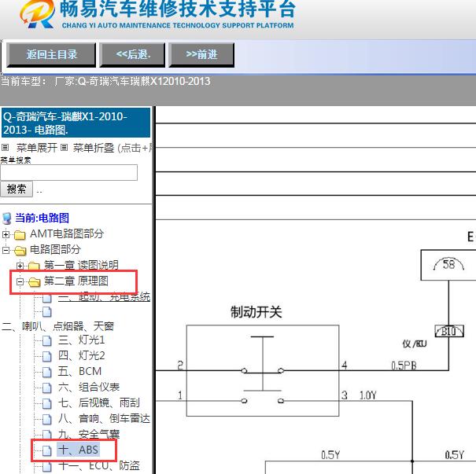The width and height of the screenshot is (476, 474).
Task: Open 一、起动、充电系统 diagram
Action: [x=104, y=296]
